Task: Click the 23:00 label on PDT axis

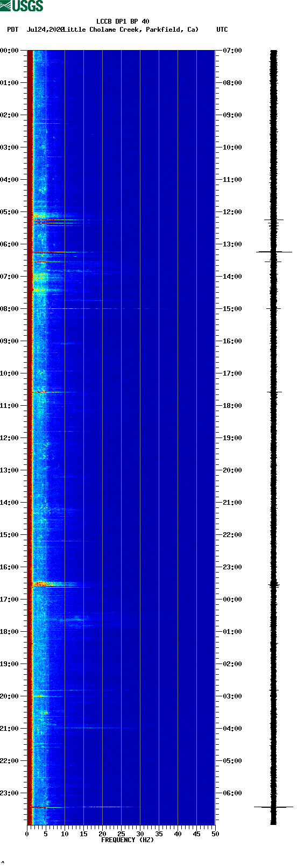Action: pos(10,793)
